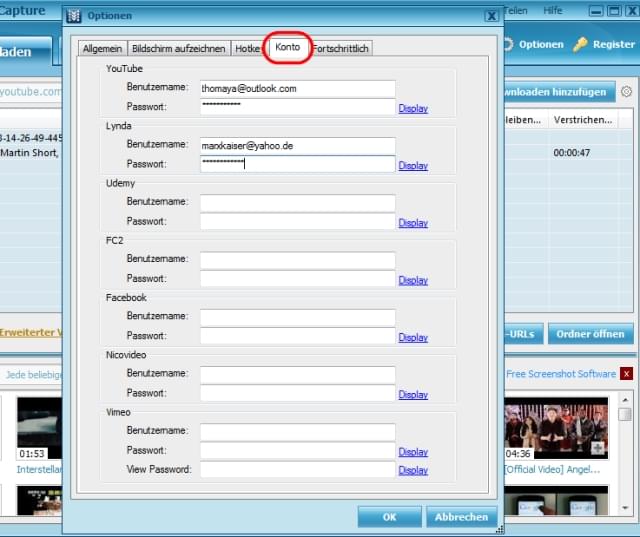The height and width of the screenshot is (537, 640).
Task: Close the Optionen dialog
Action: pos(492,16)
